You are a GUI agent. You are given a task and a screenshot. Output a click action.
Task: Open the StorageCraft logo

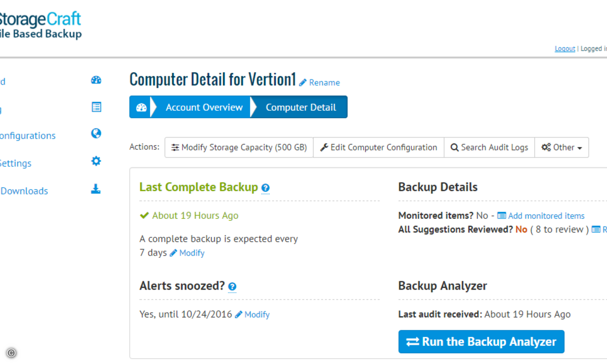(x=40, y=25)
